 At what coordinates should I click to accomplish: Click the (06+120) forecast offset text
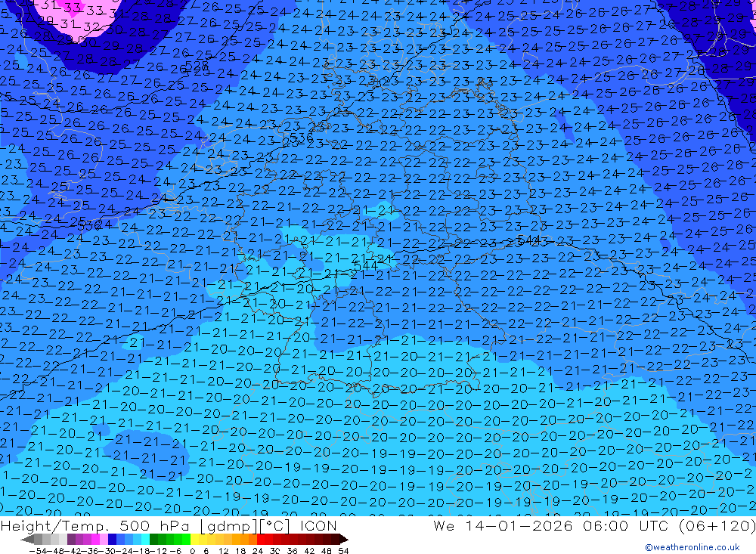717,525
